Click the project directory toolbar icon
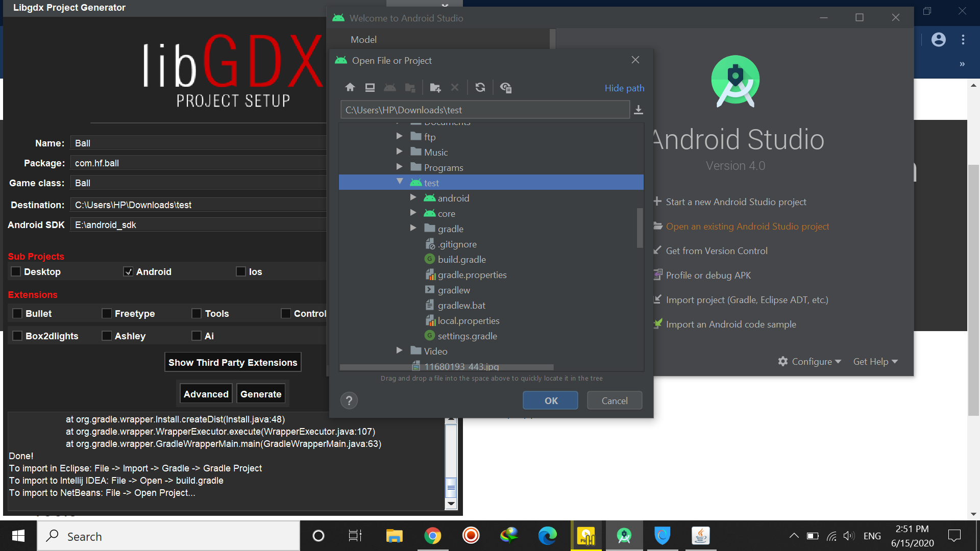Screen dimensions: 980x551 pyautogui.click(x=390, y=88)
